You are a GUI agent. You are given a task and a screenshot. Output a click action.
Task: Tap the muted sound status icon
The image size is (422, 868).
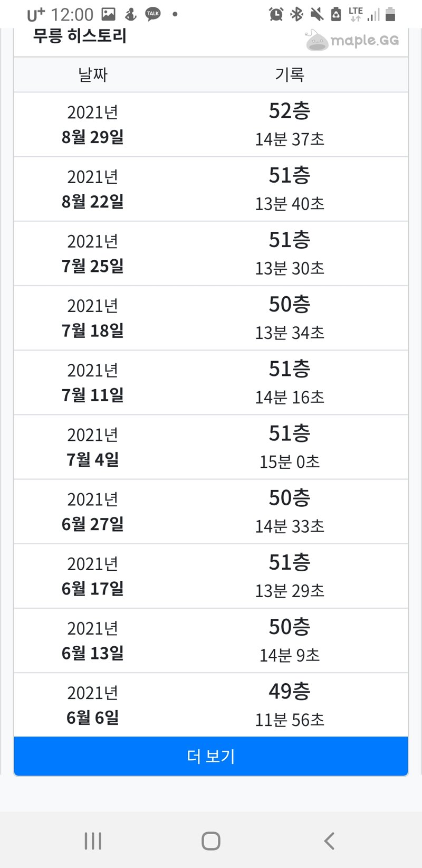316,14
